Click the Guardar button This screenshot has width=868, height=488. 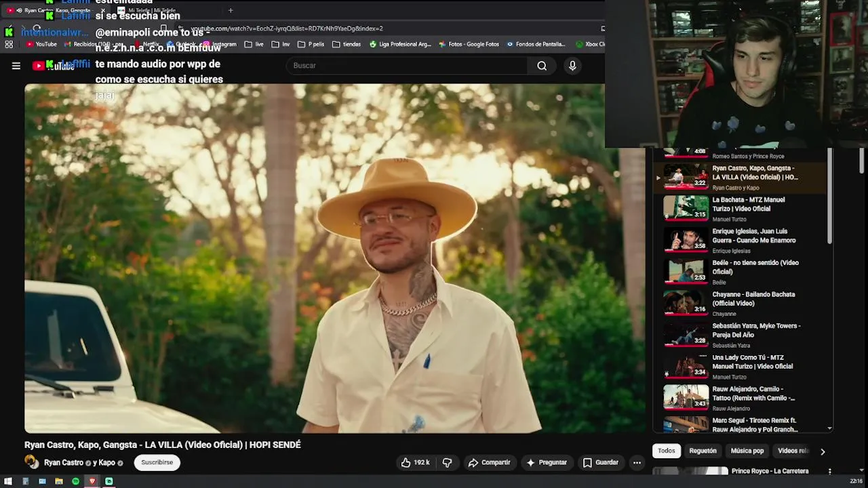click(x=601, y=462)
